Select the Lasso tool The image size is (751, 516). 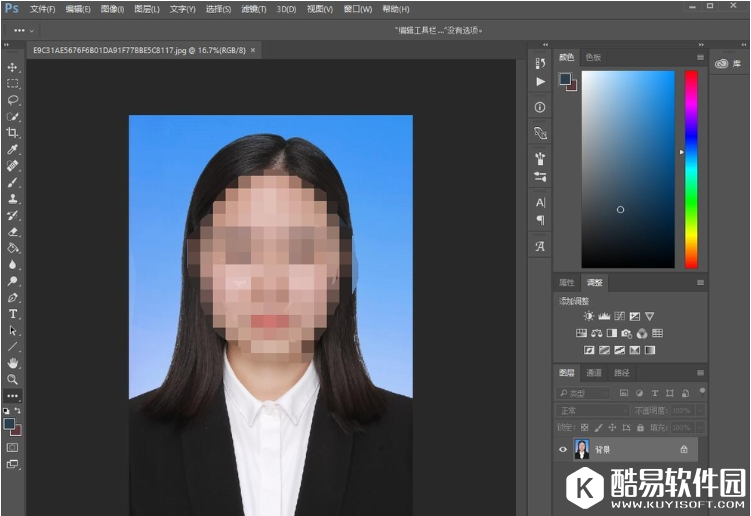pos(13,100)
